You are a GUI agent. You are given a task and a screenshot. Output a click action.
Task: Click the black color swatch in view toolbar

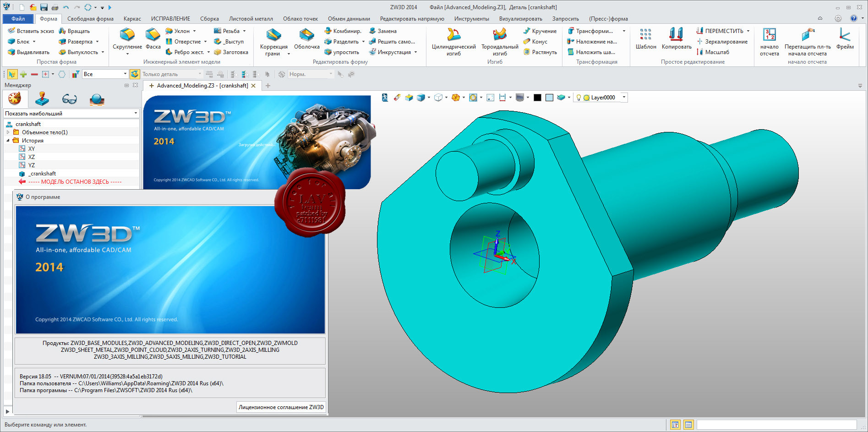pyautogui.click(x=537, y=98)
